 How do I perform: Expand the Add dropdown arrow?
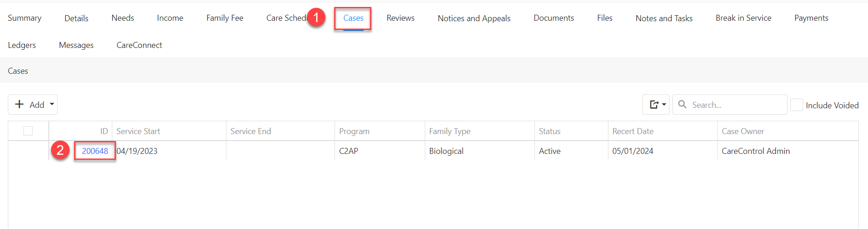(52, 104)
